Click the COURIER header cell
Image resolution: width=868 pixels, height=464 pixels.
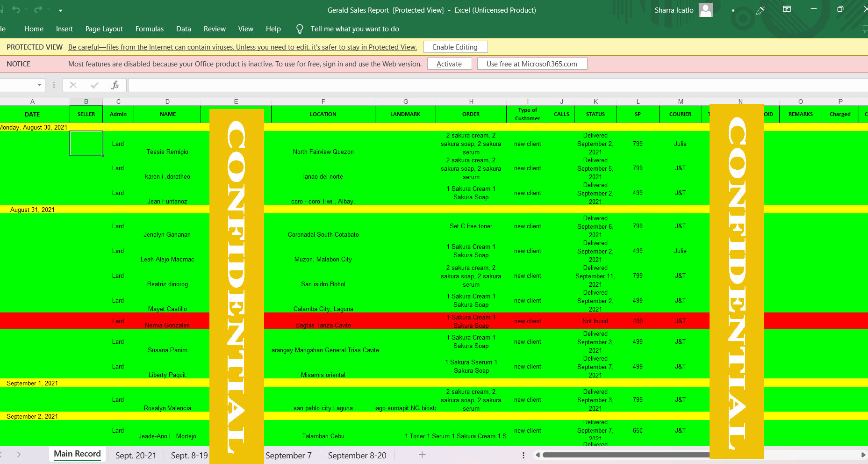click(680, 114)
